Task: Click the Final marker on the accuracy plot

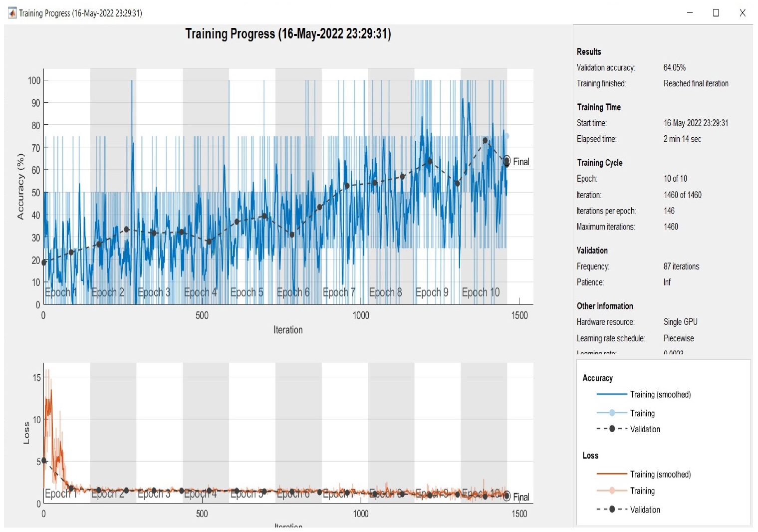Action: 507,161
